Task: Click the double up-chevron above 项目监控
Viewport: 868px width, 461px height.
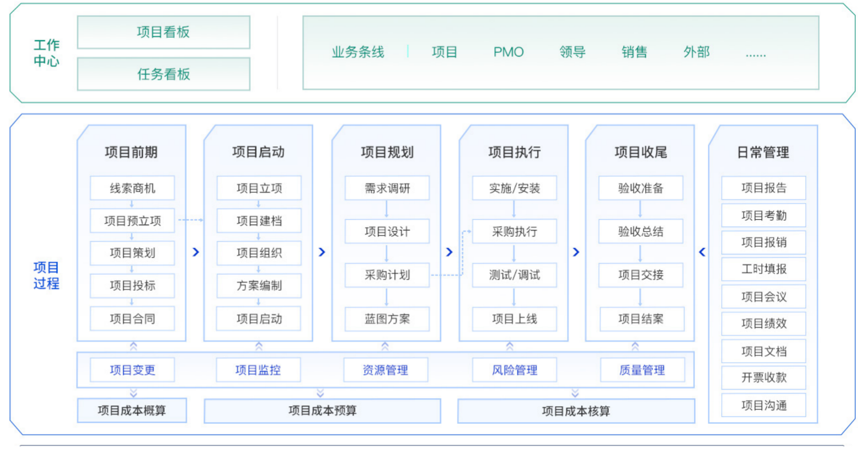Action: pyautogui.click(x=259, y=346)
